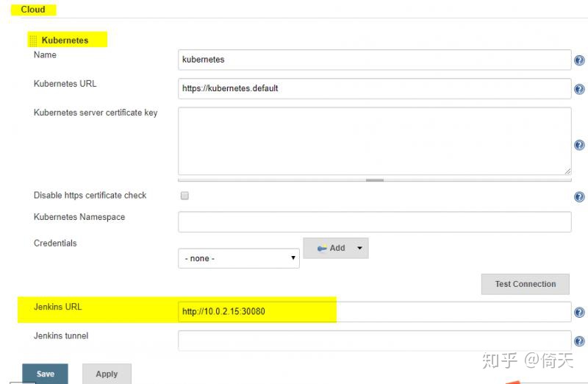Focus the Kubernetes URL input field

coord(375,88)
